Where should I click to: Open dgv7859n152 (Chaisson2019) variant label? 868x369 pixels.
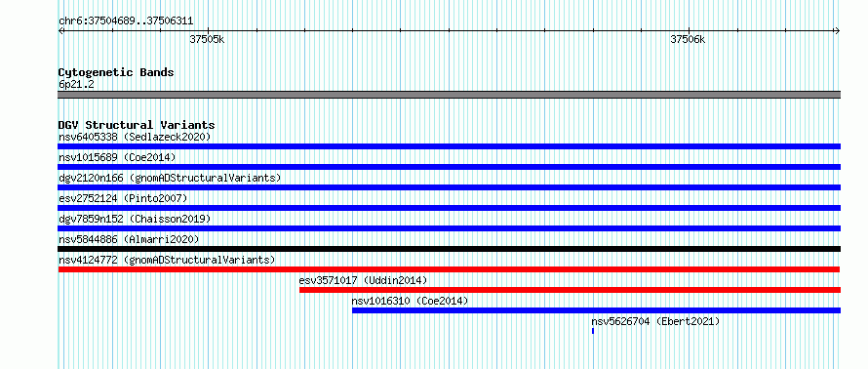[x=135, y=219]
